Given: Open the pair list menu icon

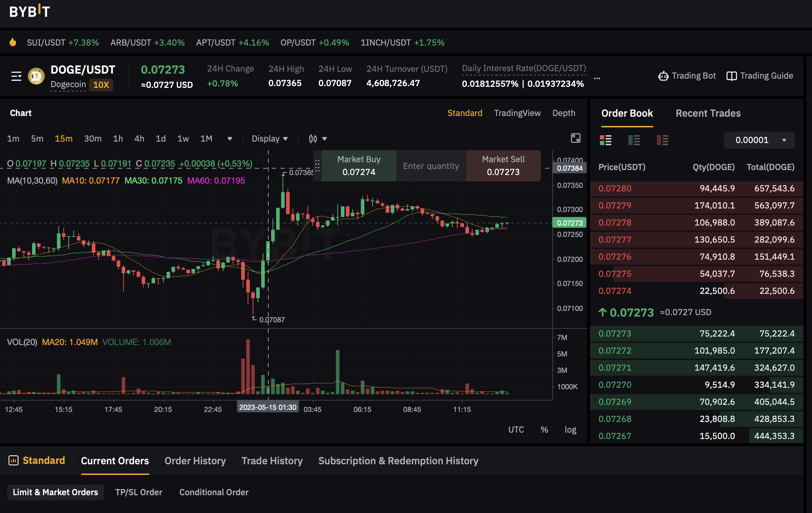Looking at the screenshot, I should click(x=16, y=76).
